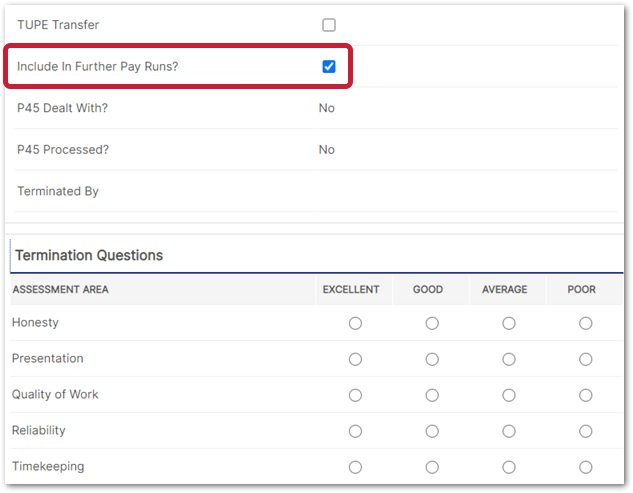Image resolution: width=633 pixels, height=493 pixels.
Task: Check the TUPE Transfer checkbox
Action: tap(329, 25)
